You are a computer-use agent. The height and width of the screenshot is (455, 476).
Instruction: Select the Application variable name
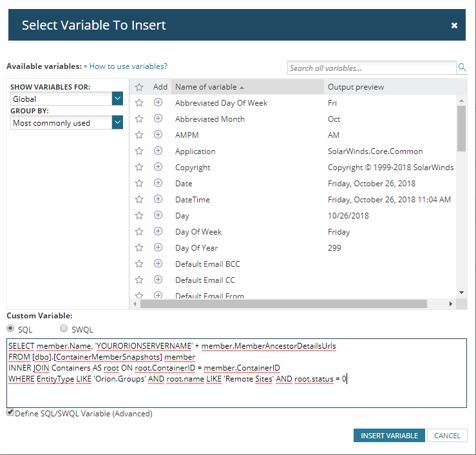tap(195, 151)
